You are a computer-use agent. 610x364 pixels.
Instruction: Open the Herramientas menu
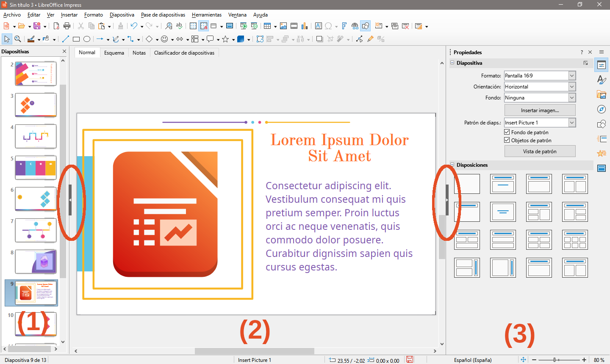(207, 15)
